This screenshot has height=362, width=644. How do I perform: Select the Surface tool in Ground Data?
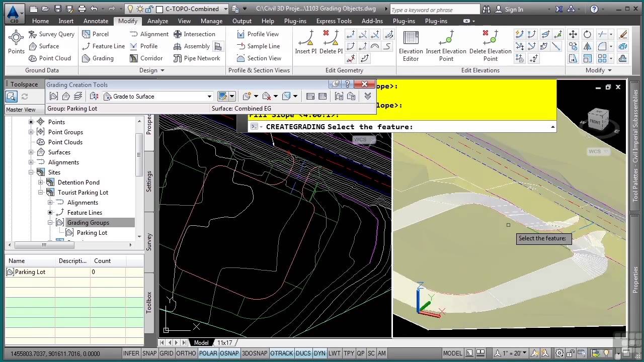44,46
